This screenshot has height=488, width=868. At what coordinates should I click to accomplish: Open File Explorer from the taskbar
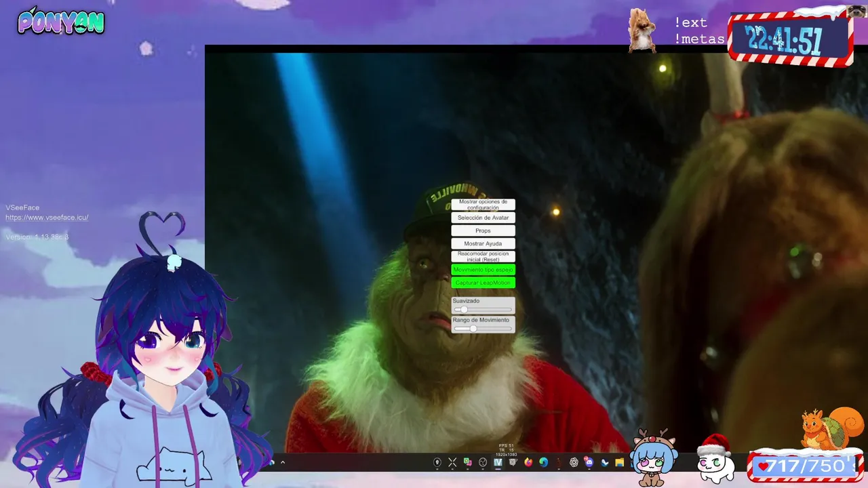619,462
